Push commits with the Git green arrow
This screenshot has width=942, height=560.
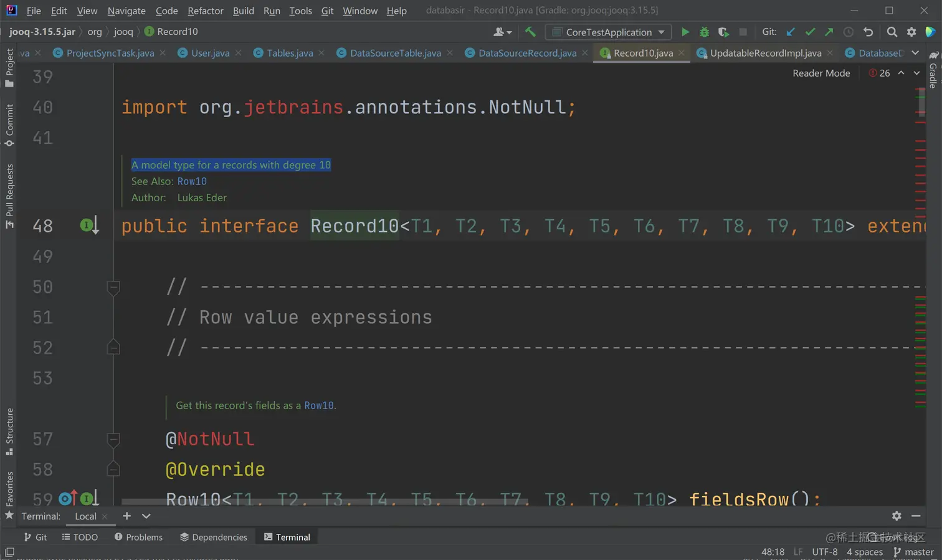coord(829,32)
